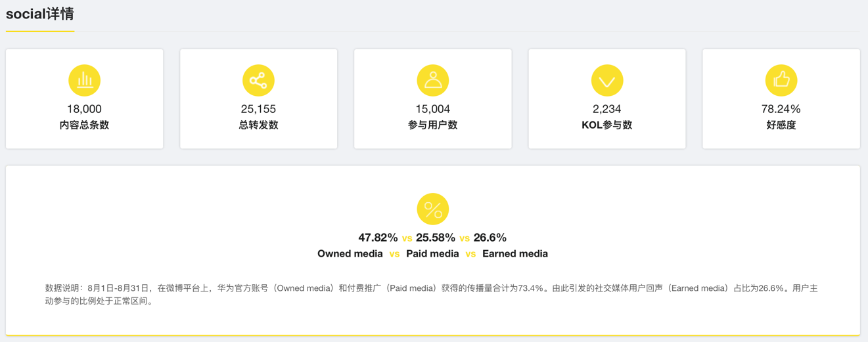Image resolution: width=868 pixels, height=342 pixels.
Task: Click the Paid media label
Action: (432, 253)
